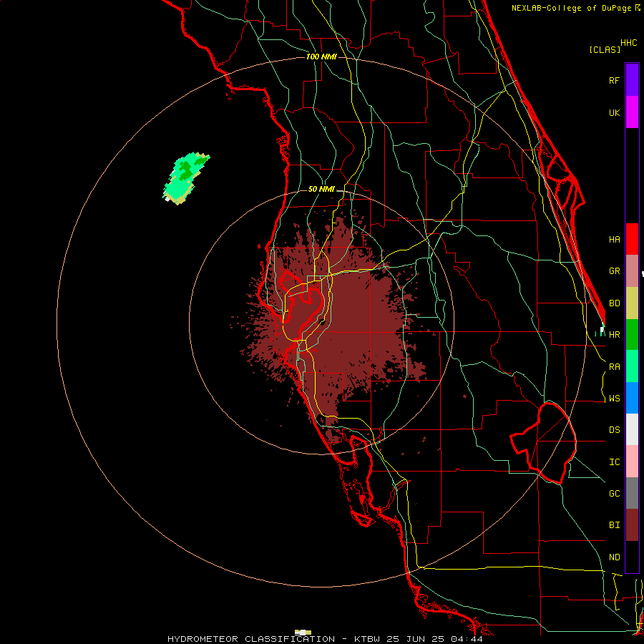Click the '100 NMI' range ring label
644x644 pixels.
point(321,57)
